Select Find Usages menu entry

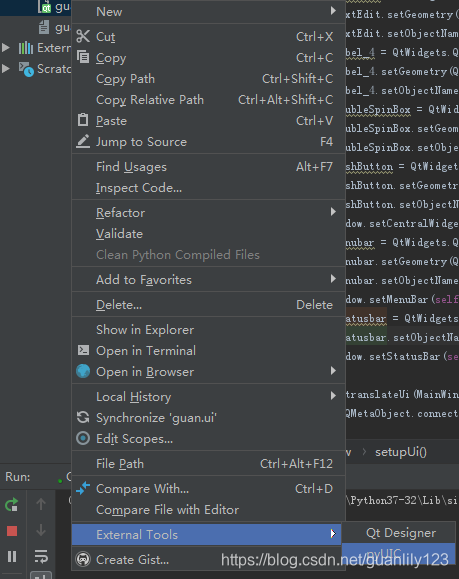click(x=208, y=167)
